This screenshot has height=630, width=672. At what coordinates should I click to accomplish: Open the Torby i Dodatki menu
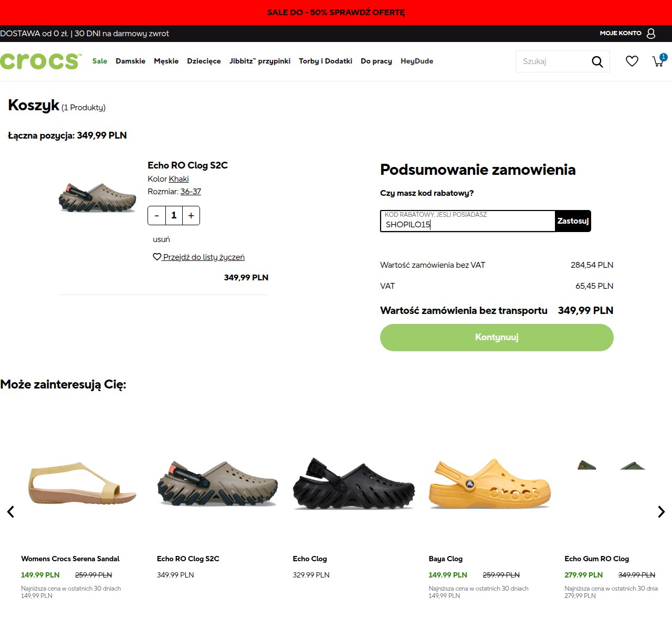[325, 61]
